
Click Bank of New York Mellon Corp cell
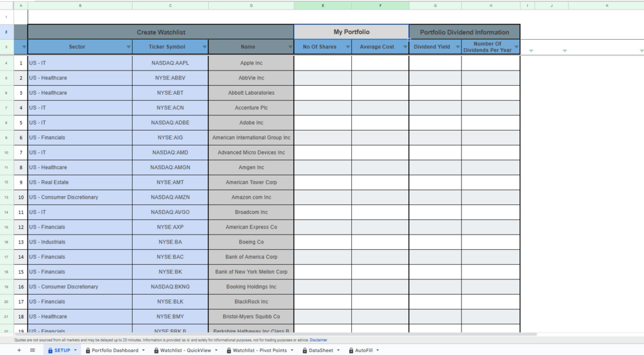click(251, 272)
